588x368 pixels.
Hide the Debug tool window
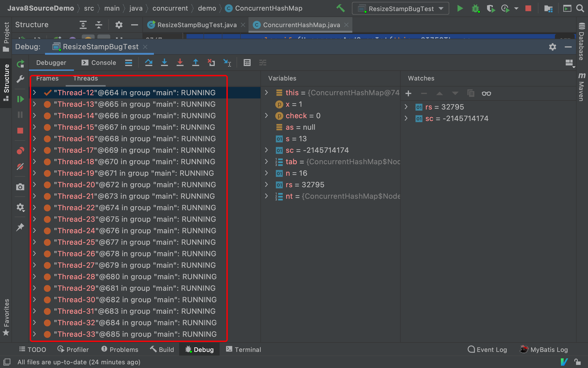[568, 47]
